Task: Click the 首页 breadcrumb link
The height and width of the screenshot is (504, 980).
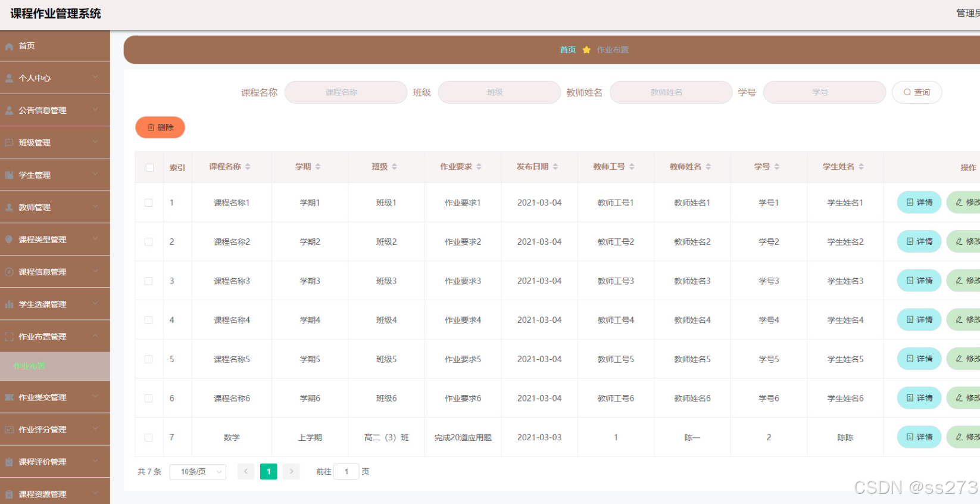Action: coord(568,50)
